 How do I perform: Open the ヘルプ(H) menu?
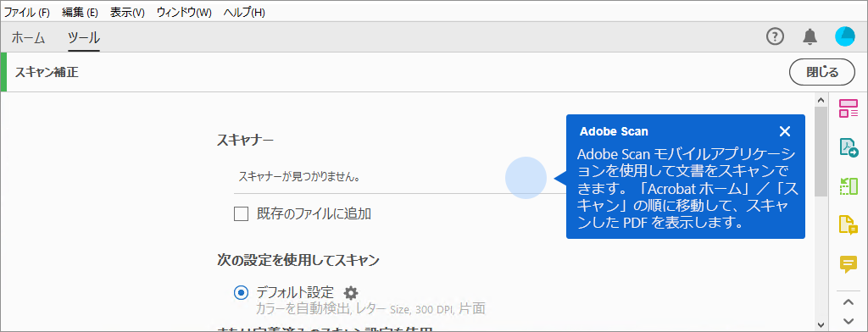click(x=244, y=12)
